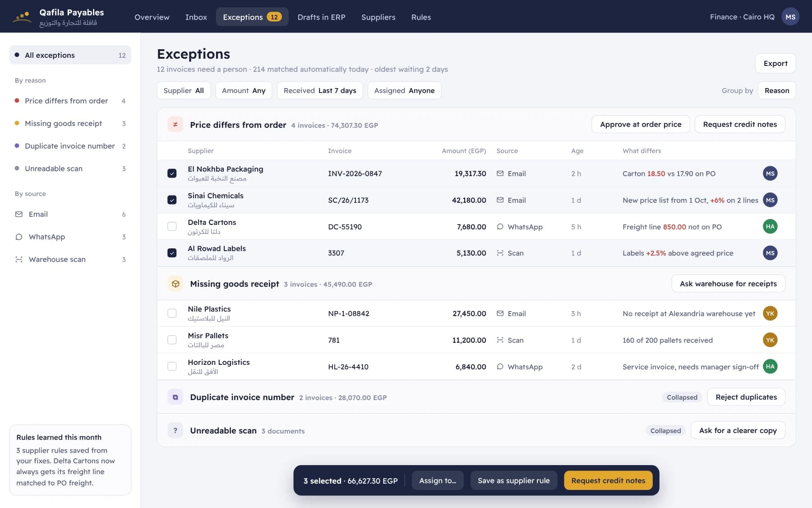Open the Amount Any filter dropdown
812x508 pixels.
point(244,90)
